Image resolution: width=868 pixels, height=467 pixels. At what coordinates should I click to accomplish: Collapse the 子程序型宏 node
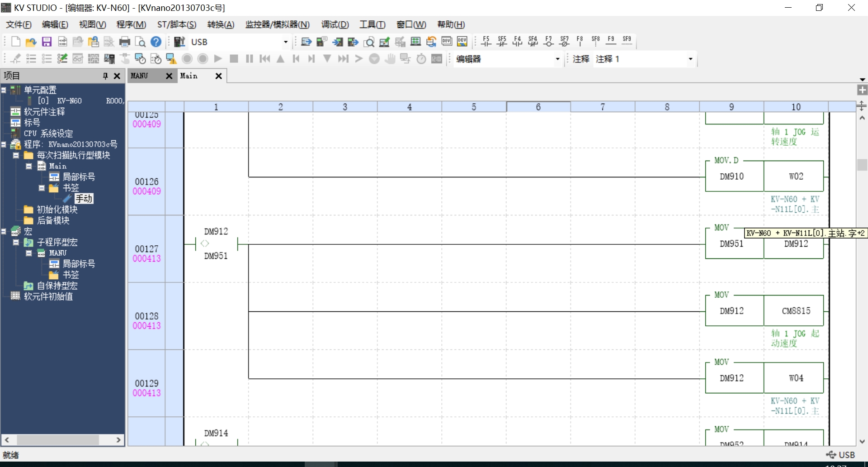click(x=16, y=242)
